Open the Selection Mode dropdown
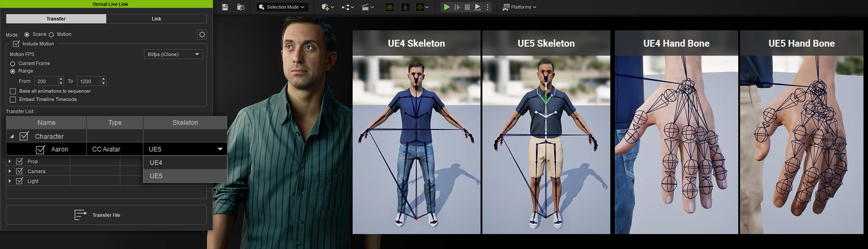The image size is (868, 249). 282,7
